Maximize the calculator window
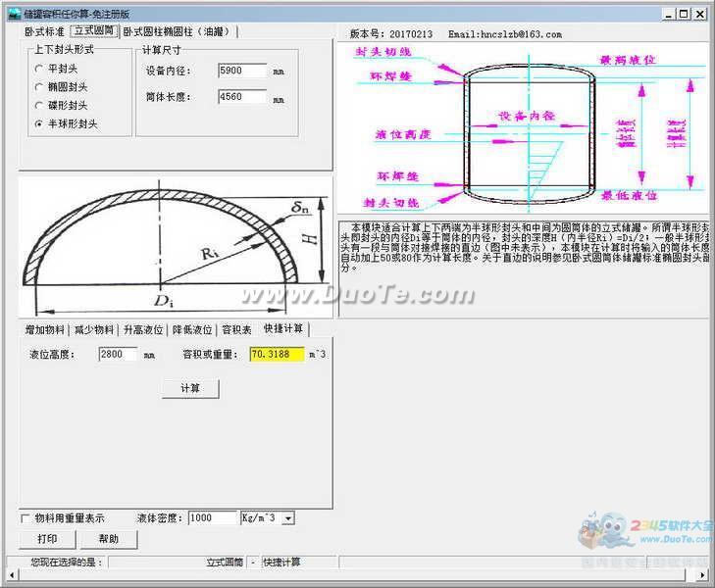 (683, 14)
